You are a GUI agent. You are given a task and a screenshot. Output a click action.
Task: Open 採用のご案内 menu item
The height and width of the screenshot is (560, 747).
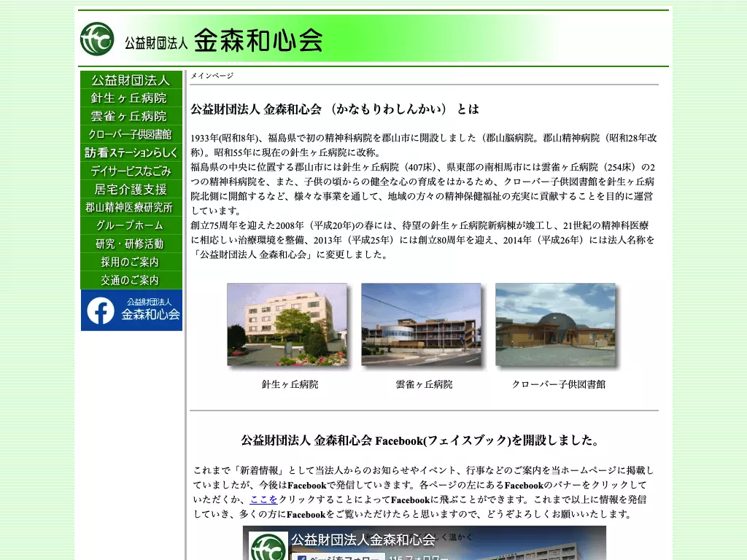pyautogui.click(x=131, y=262)
